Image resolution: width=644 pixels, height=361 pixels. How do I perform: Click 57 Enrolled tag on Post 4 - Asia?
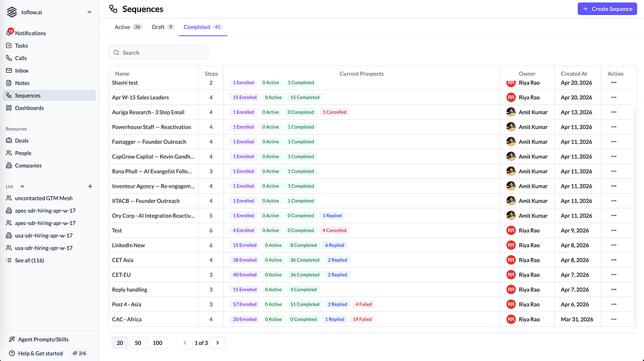pos(245,304)
